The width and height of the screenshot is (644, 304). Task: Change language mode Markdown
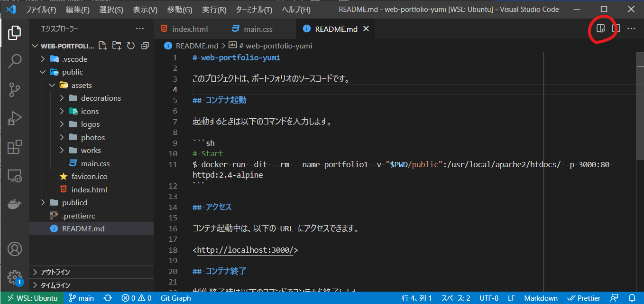pos(541,298)
